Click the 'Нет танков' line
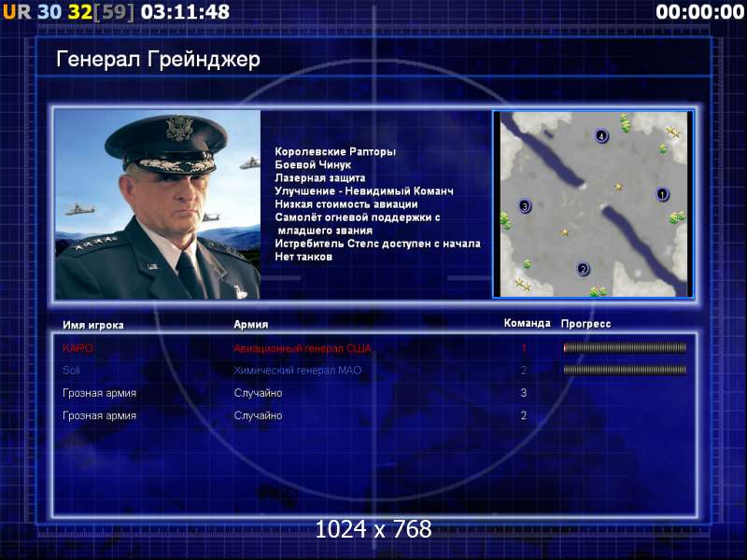This screenshot has width=747, height=560. 303,258
